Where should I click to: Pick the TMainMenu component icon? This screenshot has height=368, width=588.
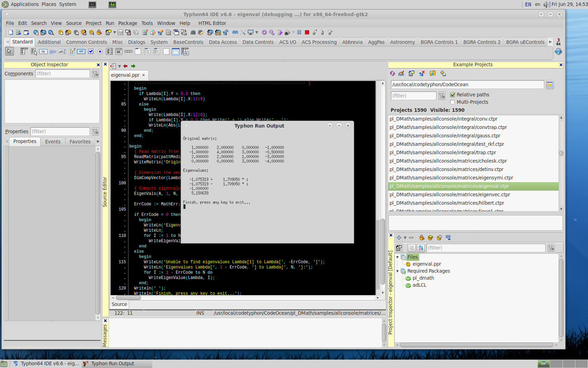pyautogui.click(x=24, y=52)
